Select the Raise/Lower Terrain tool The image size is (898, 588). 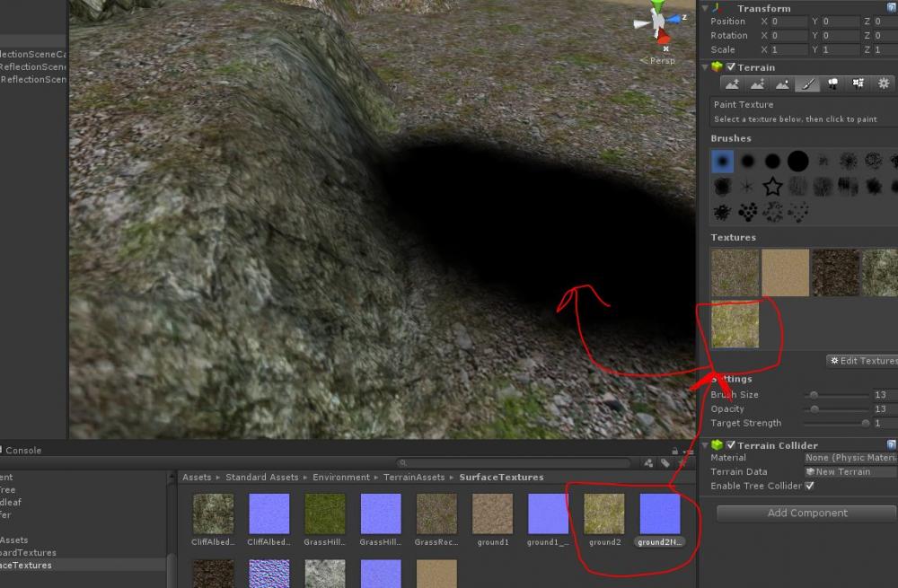tap(732, 83)
